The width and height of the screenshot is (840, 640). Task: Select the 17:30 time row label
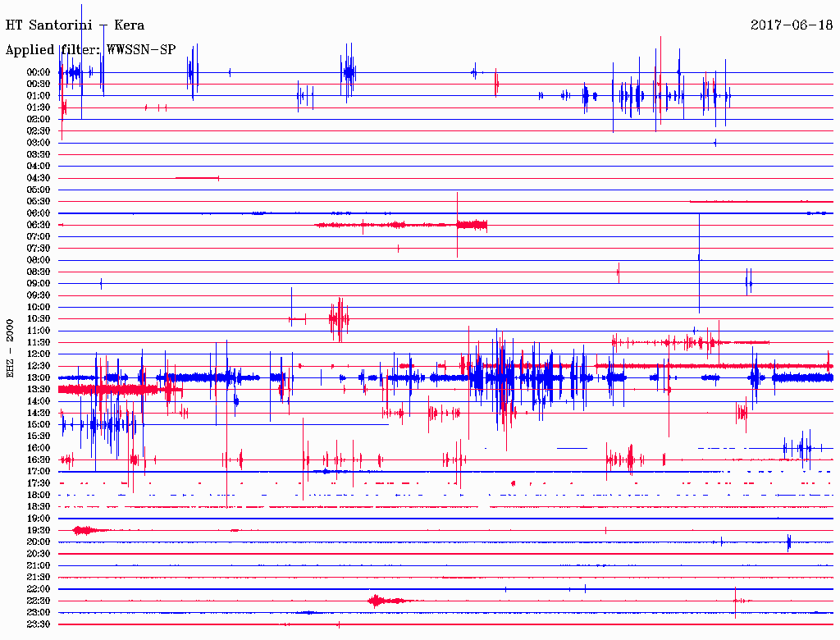pos(39,483)
